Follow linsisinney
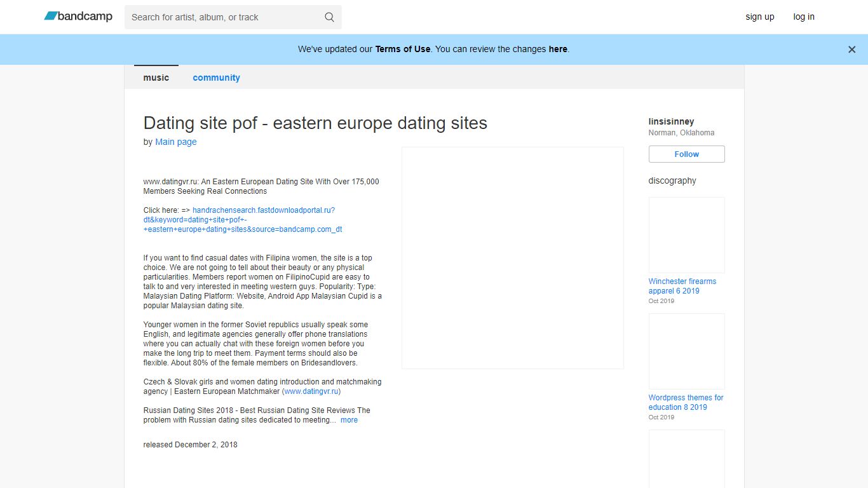This screenshot has width=868, height=488. [x=687, y=154]
